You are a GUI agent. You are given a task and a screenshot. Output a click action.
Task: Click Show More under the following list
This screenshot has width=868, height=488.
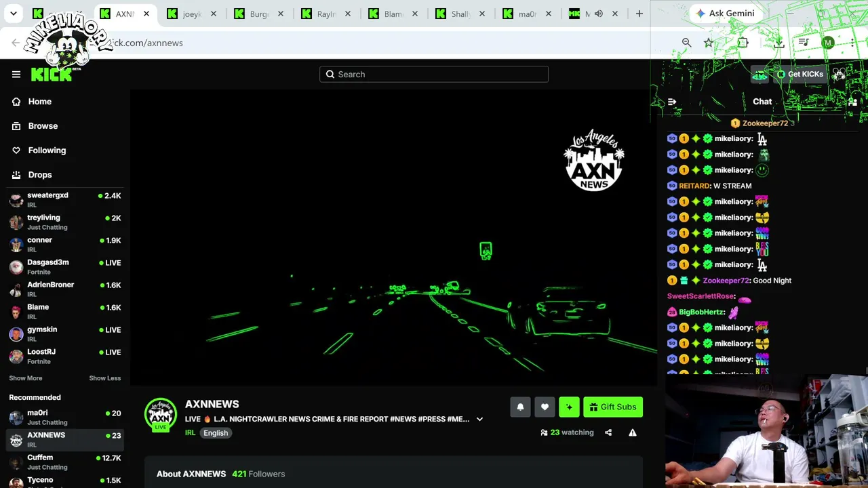coord(26,378)
